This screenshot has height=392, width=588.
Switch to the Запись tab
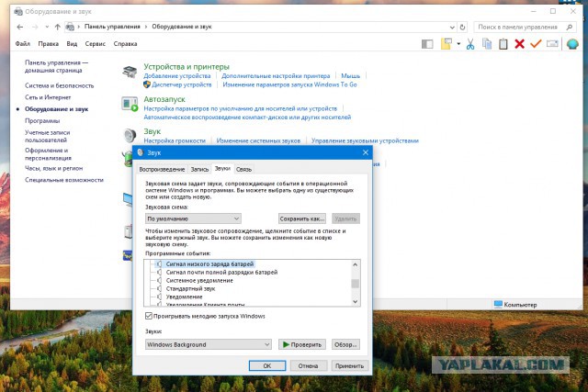click(x=199, y=170)
